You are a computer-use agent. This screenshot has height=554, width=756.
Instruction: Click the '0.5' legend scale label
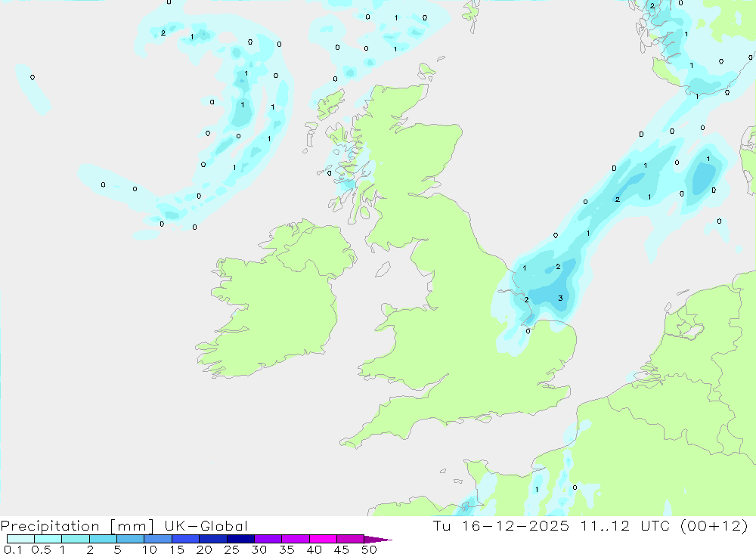tap(41, 549)
